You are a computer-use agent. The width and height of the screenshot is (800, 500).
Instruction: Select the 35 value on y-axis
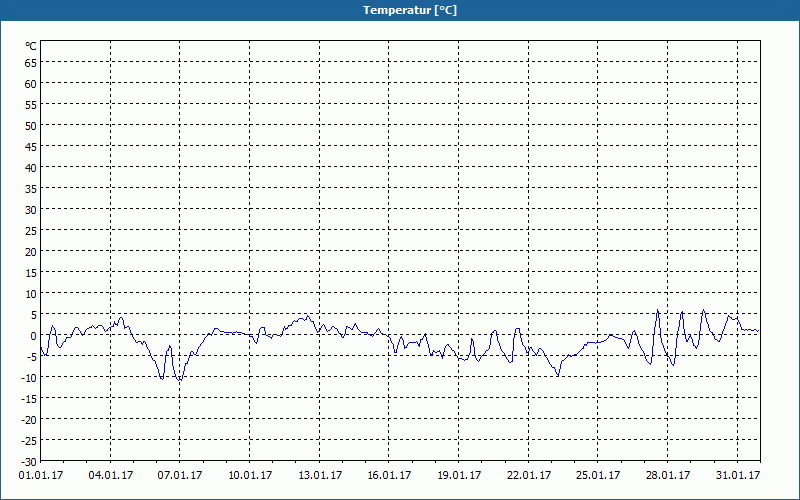coord(31,189)
